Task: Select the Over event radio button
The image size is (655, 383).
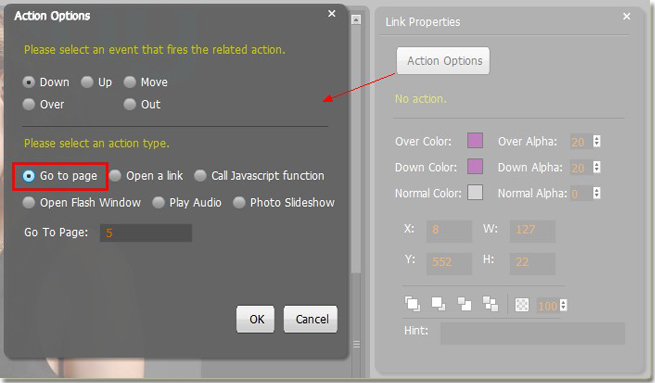Action: click(x=28, y=104)
